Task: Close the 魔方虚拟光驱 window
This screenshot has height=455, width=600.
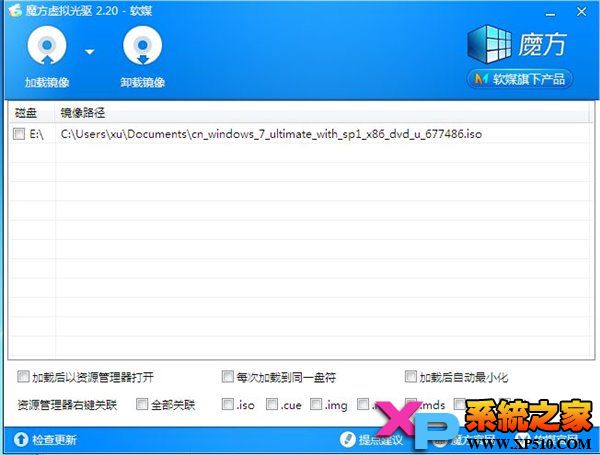Action: (x=582, y=12)
